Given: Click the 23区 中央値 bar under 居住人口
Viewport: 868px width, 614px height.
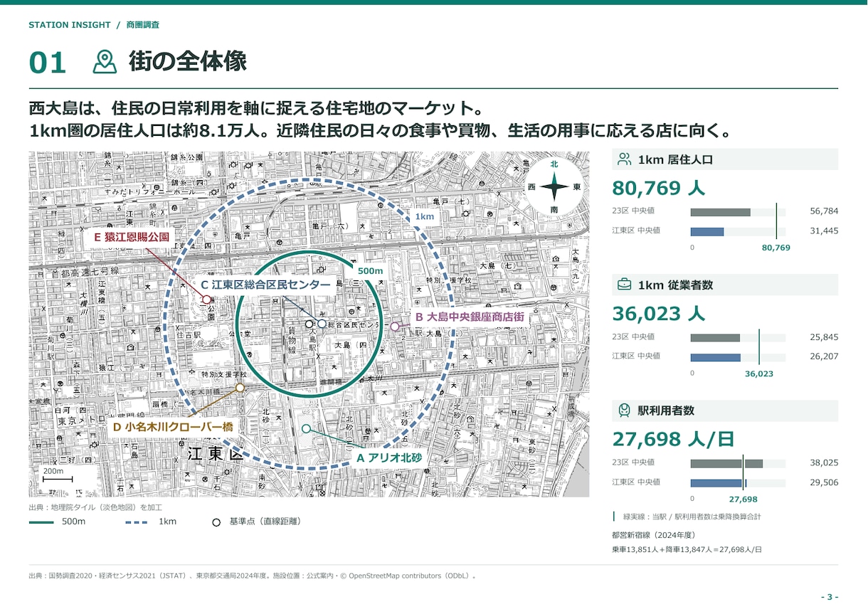Looking at the screenshot, I should click(x=720, y=212).
